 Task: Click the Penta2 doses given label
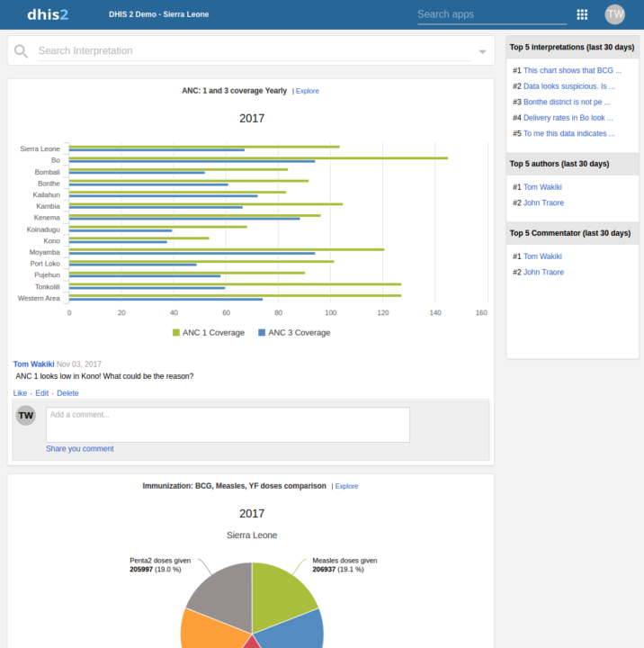(160, 561)
